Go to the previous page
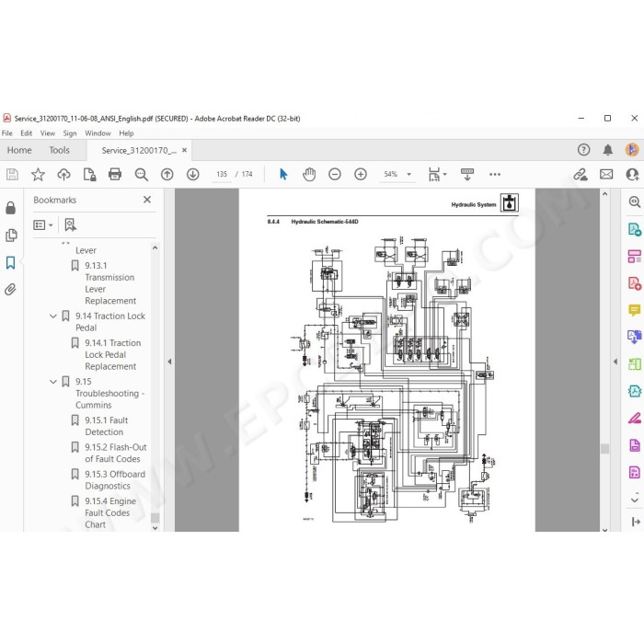 [167, 175]
